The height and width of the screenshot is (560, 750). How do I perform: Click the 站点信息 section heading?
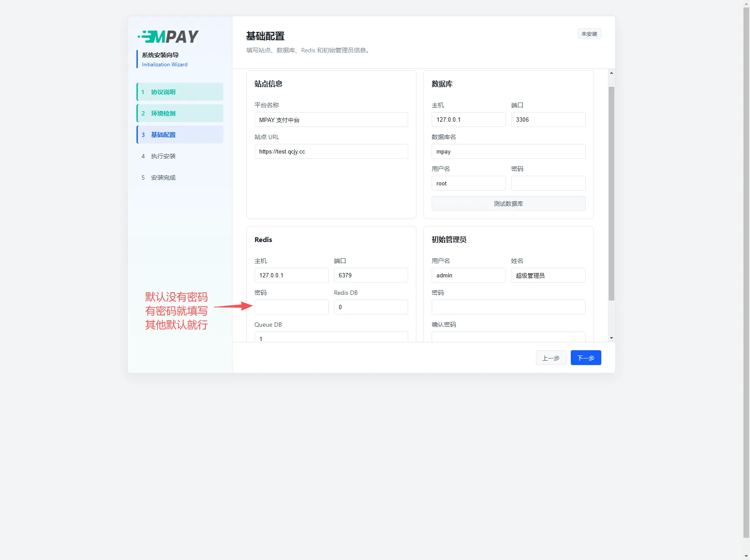click(x=268, y=84)
